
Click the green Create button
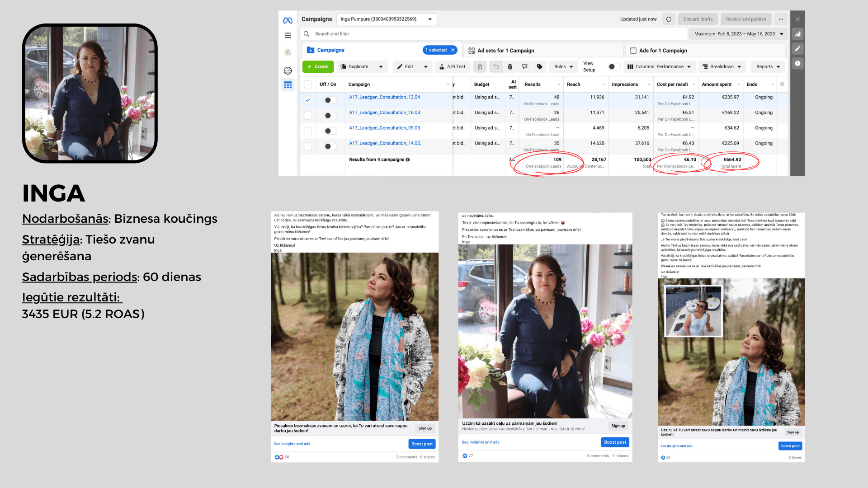[x=318, y=67]
